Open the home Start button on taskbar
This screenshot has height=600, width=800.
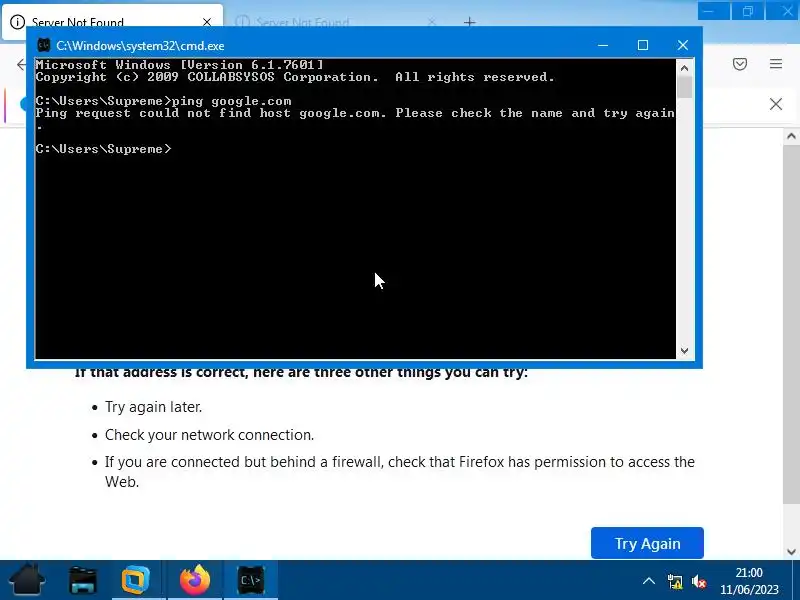pyautogui.click(x=27, y=580)
